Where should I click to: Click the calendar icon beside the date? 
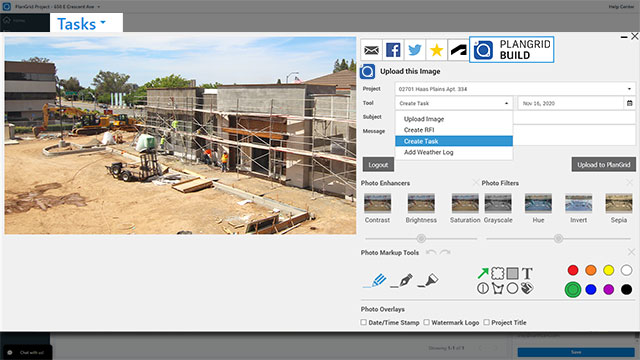click(629, 103)
